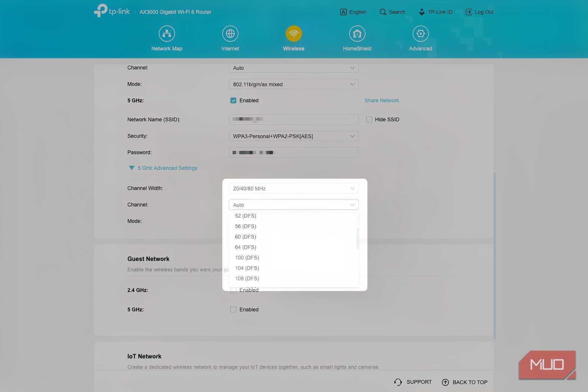Image resolution: width=588 pixels, height=392 pixels.
Task: Click the English language icon
Action: (x=343, y=12)
